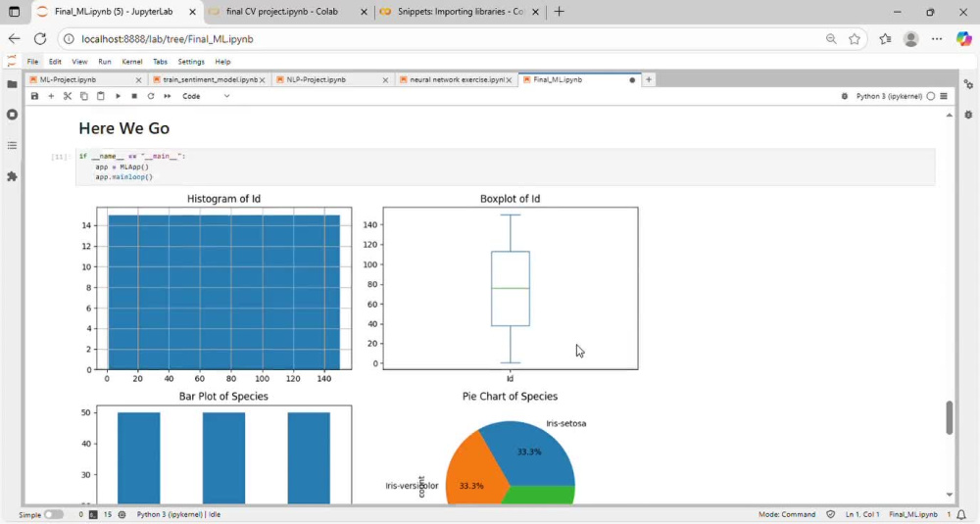Viewport: 980px width, 524px height.
Task: Open the Help menu
Action: click(x=222, y=62)
